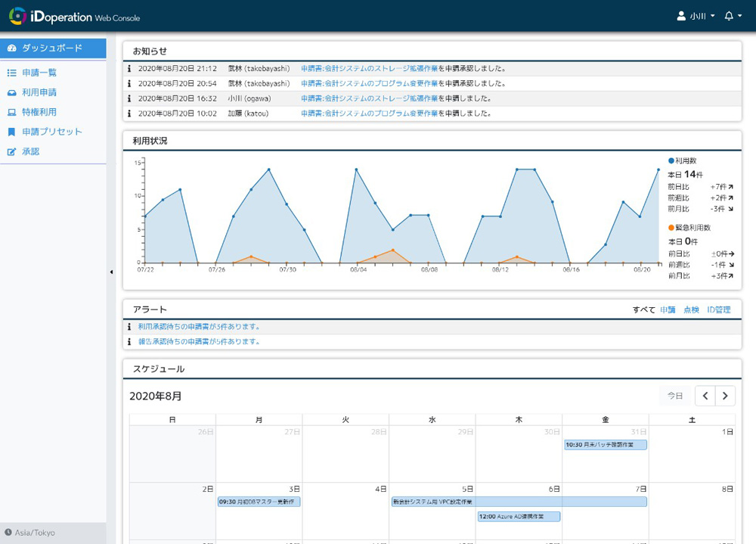
Task: Switch alerts filter to 申請 tab
Action: click(668, 309)
